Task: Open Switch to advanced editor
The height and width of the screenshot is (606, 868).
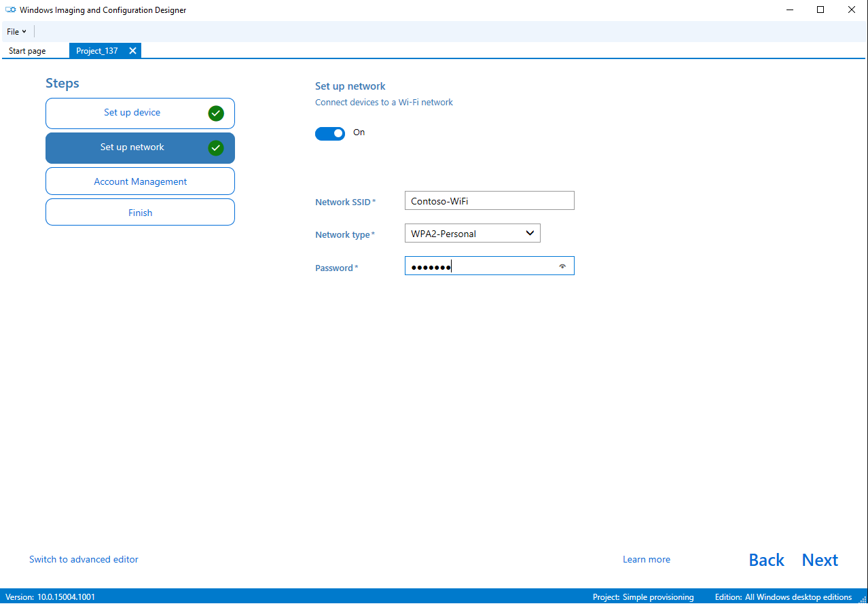Action: (x=84, y=559)
